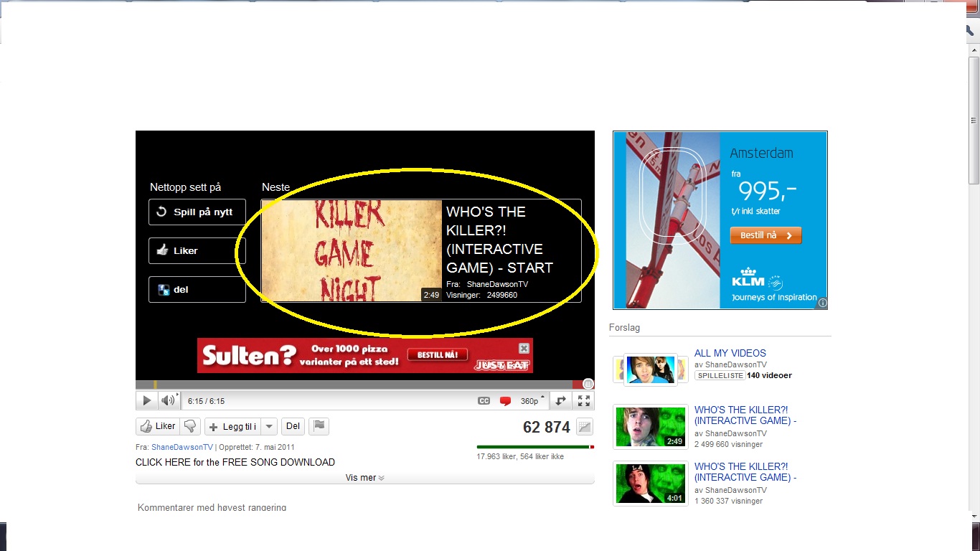Open the ShaneDawsonTV channel link below video
Image resolution: width=980 pixels, height=551 pixels.
(x=182, y=447)
